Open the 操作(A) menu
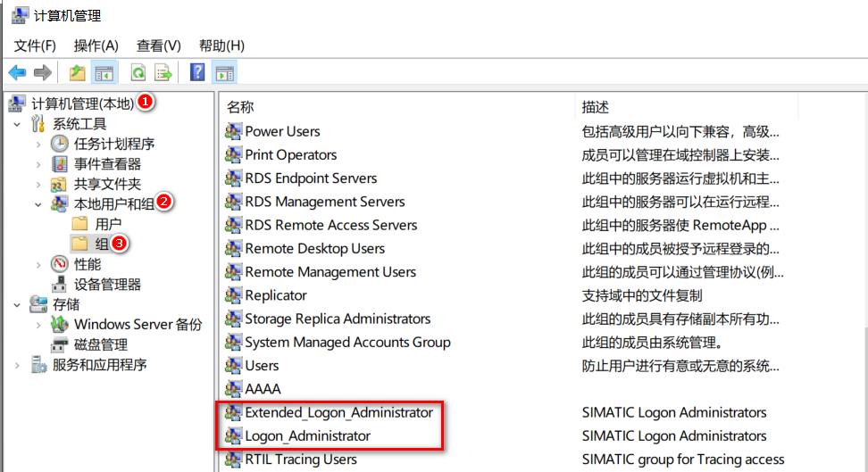868x472 pixels. click(96, 46)
